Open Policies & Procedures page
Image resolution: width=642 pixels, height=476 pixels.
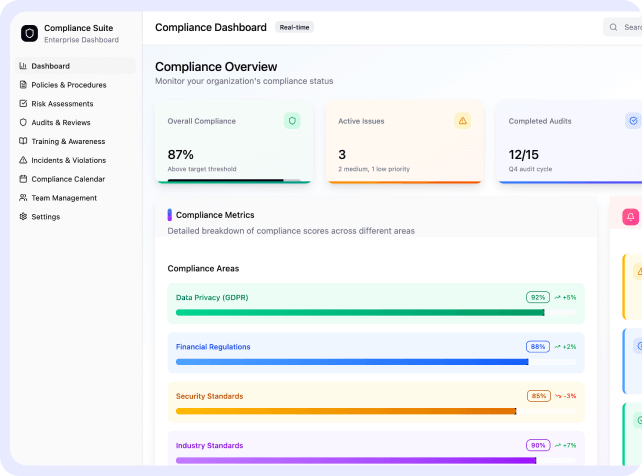[x=68, y=85]
